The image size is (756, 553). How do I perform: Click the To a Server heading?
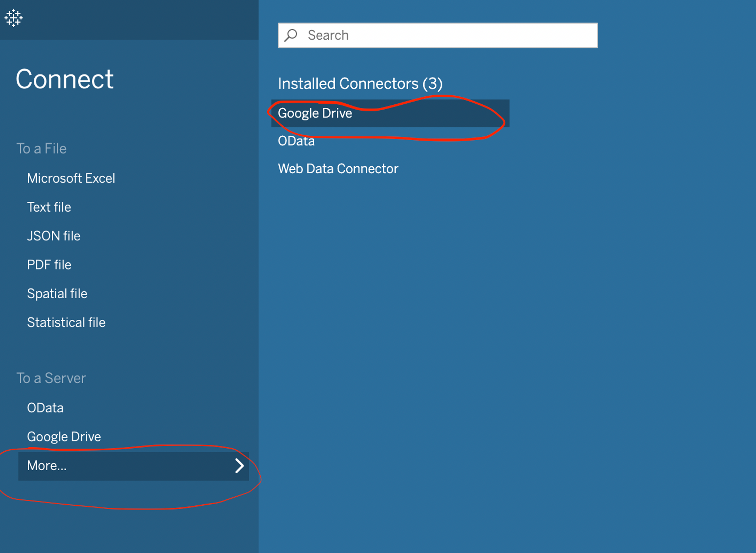[51, 378]
